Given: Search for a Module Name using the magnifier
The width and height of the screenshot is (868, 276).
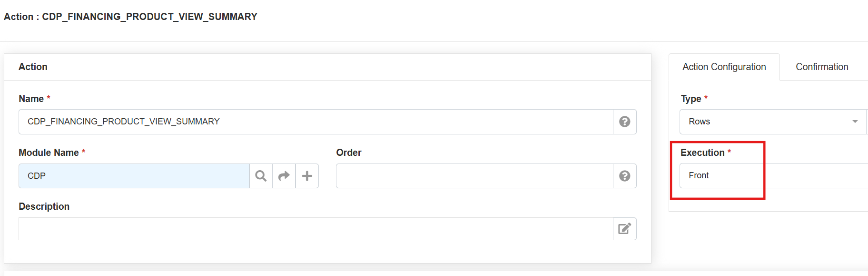Looking at the screenshot, I should [x=261, y=176].
